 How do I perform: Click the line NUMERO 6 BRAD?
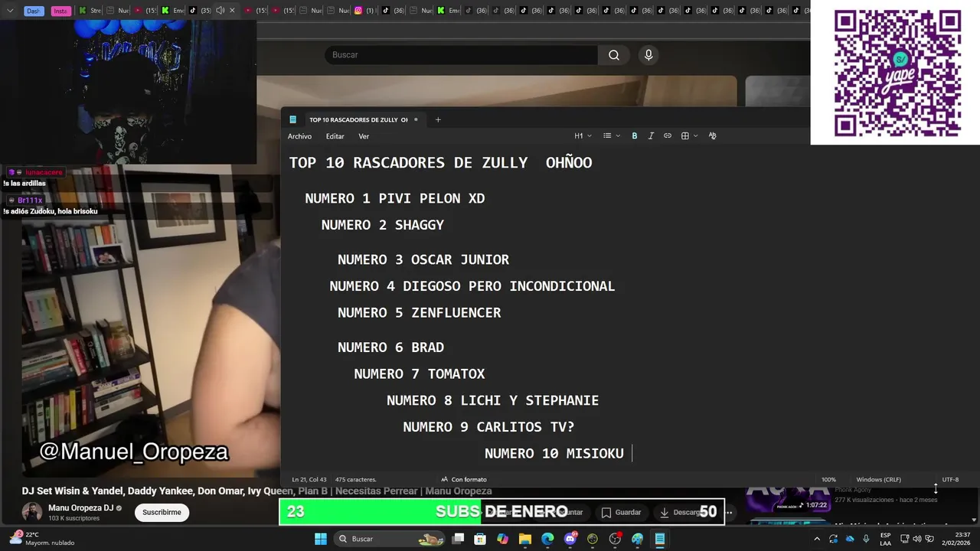(390, 347)
